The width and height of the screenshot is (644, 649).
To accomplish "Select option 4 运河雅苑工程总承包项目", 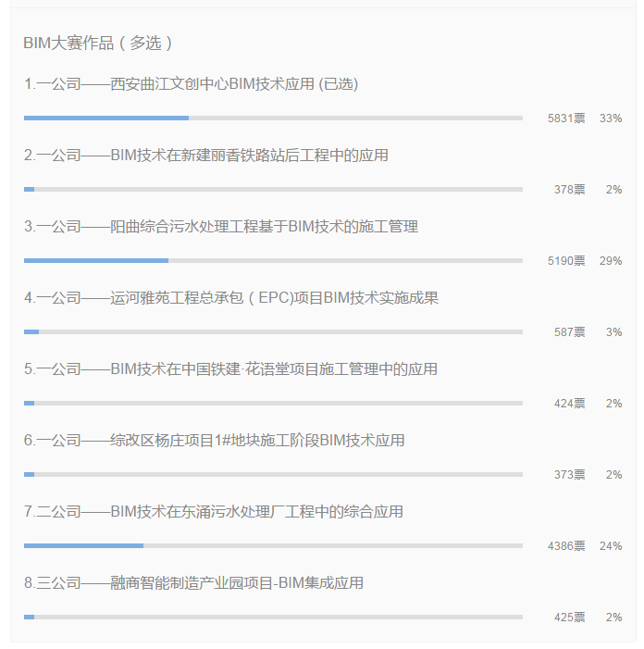I will [230, 297].
